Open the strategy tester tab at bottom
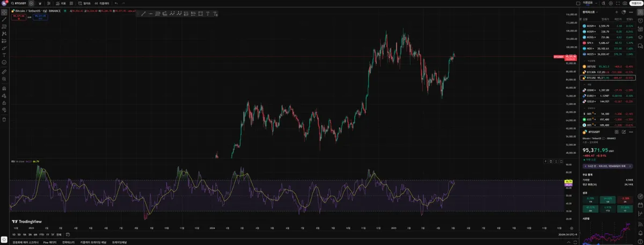This screenshot has width=644, height=245. click(x=69, y=242)
